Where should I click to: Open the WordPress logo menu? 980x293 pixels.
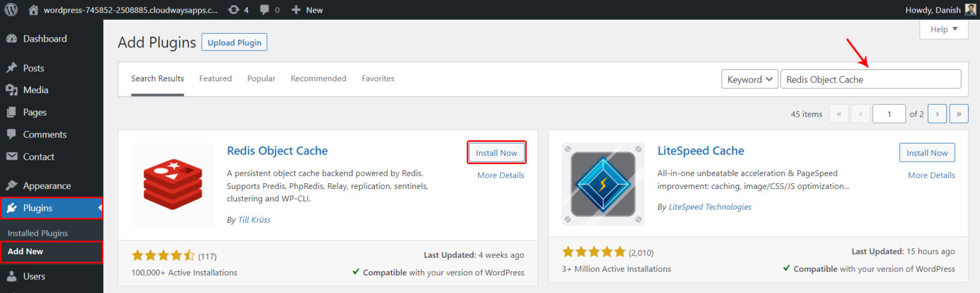click(x=11, y=10)
